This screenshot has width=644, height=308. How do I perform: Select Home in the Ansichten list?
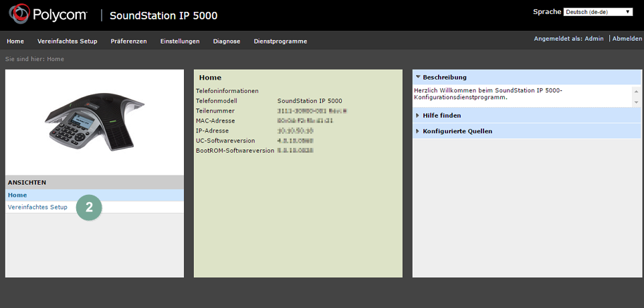coord(17,195)
